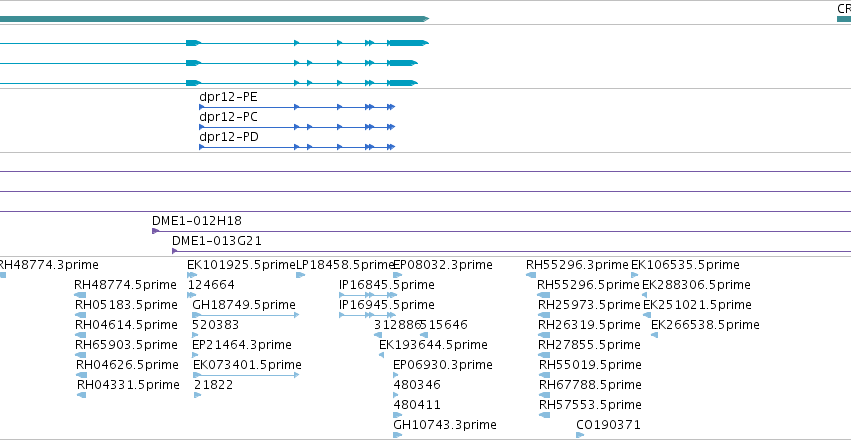The image size is (851, 440).
Task: Select the dpr12-PD protein track label
Action: [229, 137]
